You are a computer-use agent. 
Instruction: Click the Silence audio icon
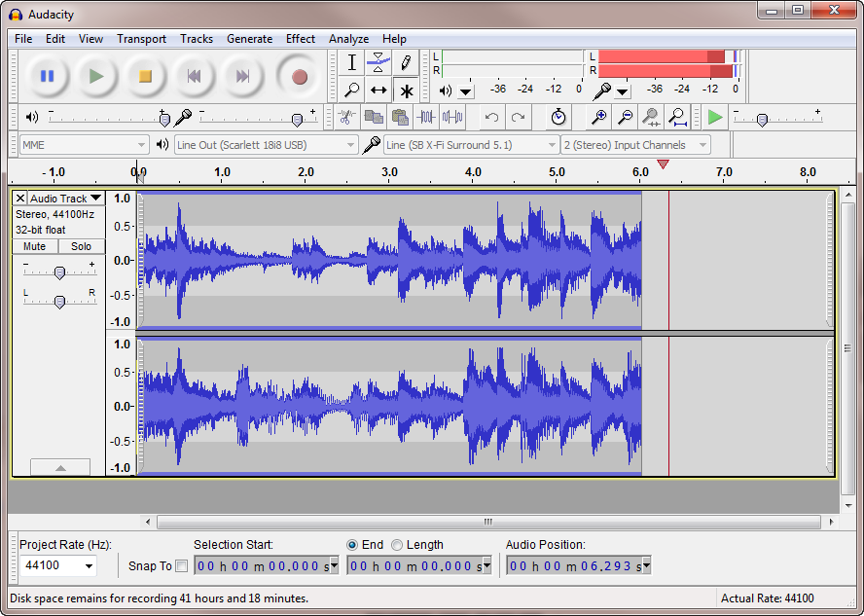(452, 117)
